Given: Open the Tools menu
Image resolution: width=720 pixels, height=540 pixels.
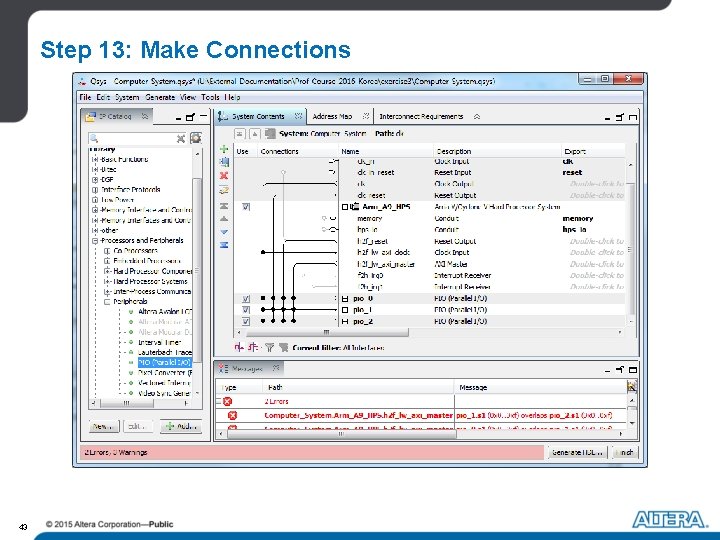Looking at the screenshot, I should click(x=210, y=97).
